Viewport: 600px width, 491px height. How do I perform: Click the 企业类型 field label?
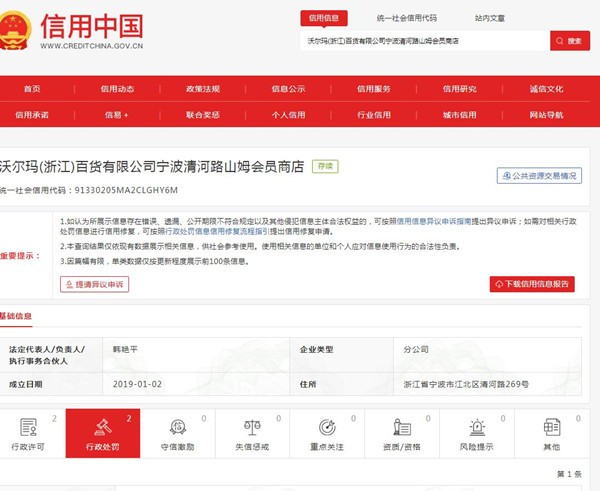pyautogui.click(x=317, y=349)
